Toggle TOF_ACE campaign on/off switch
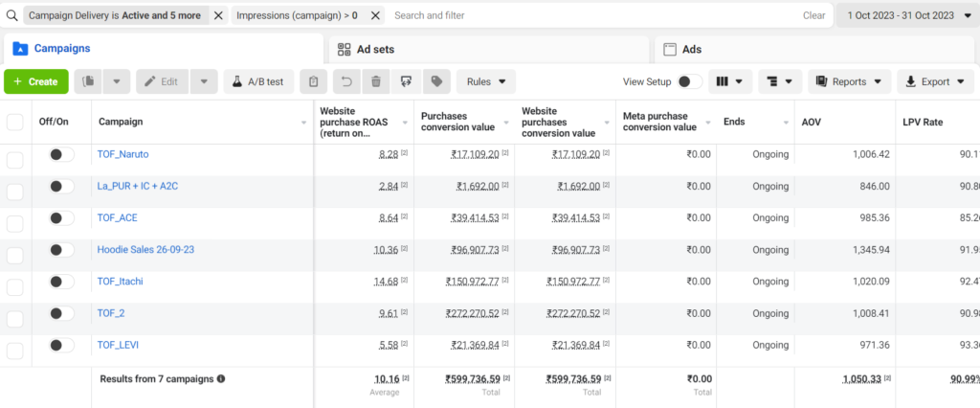980x408 pixels. click(x=61, y=217)
